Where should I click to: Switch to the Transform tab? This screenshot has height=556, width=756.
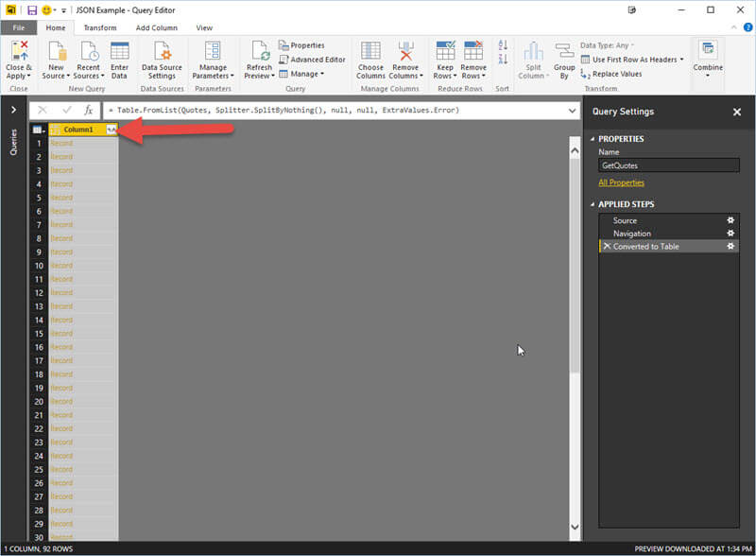99,28
